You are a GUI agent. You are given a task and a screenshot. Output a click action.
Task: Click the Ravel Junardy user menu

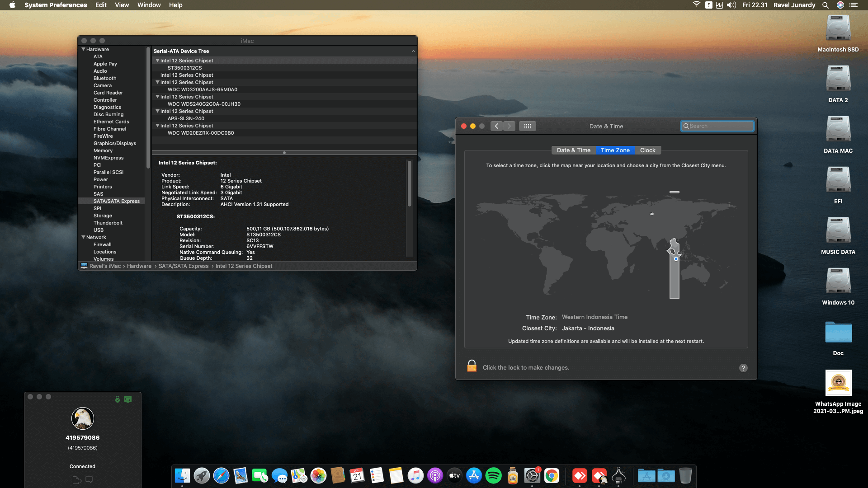click(794, 5)
